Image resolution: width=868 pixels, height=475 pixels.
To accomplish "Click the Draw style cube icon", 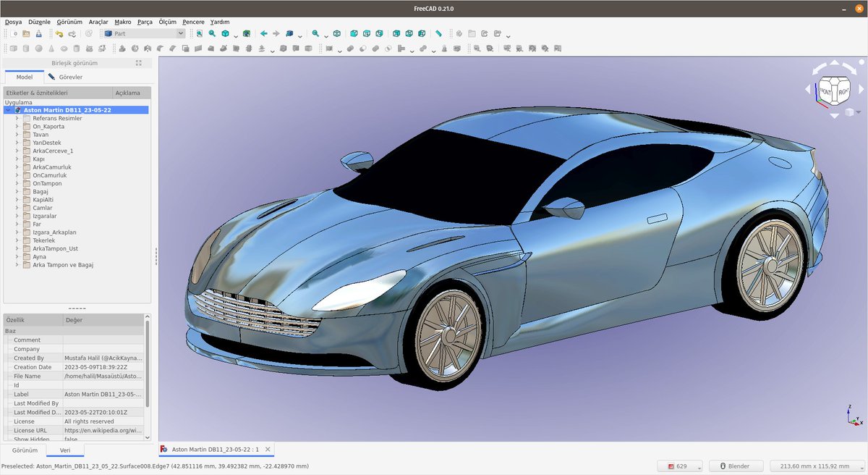I will 225,33.
